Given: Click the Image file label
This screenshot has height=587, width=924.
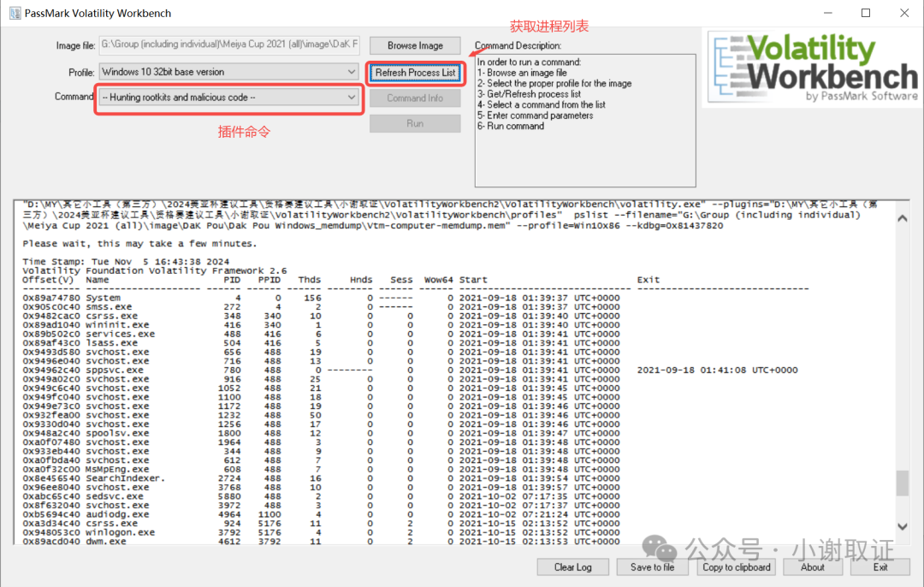Looking at the screenshot, I should point(75,45).
